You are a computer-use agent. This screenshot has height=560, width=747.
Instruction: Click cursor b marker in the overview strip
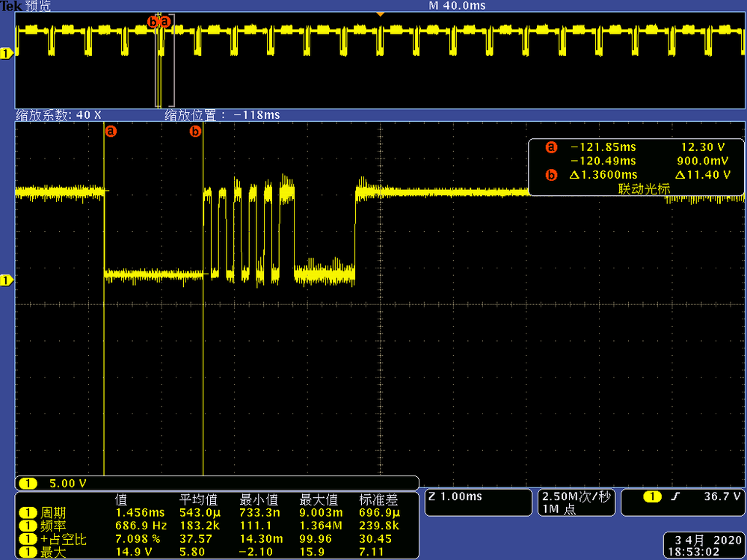(153, 22)
